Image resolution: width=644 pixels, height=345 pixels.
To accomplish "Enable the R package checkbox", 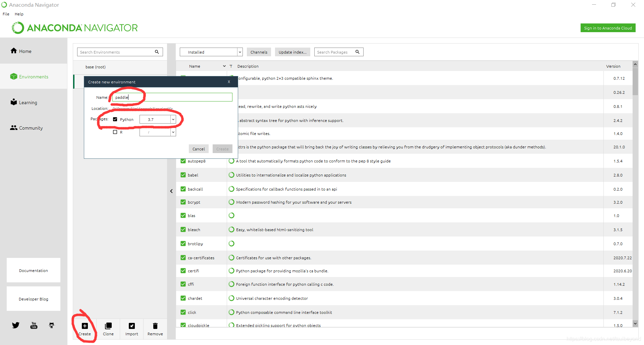I will 115,132.
